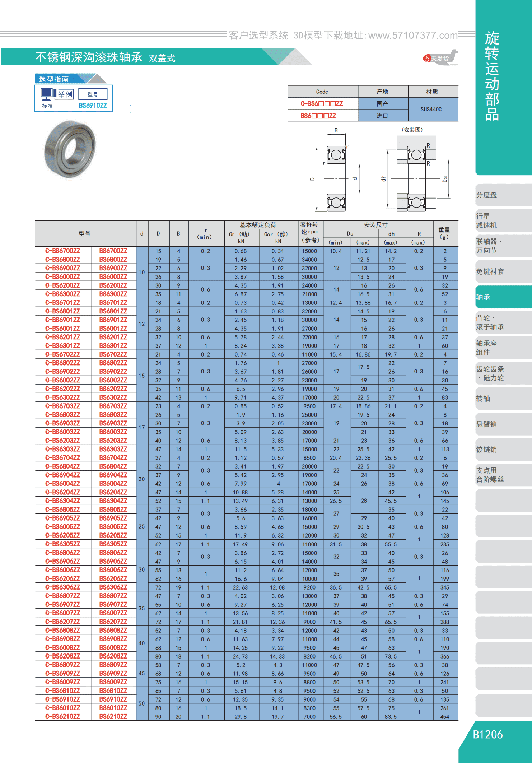Screen dimensions: 532x763
Task: Open the 轴承座组件 side tab
Action: 504,348
